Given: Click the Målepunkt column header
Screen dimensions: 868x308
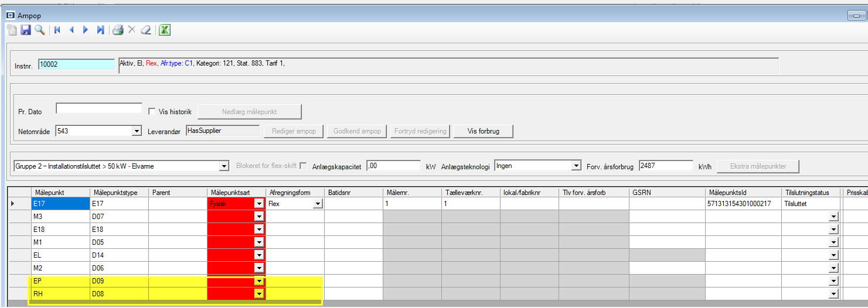Looking at the screenshot, I should tap(60, 192).
